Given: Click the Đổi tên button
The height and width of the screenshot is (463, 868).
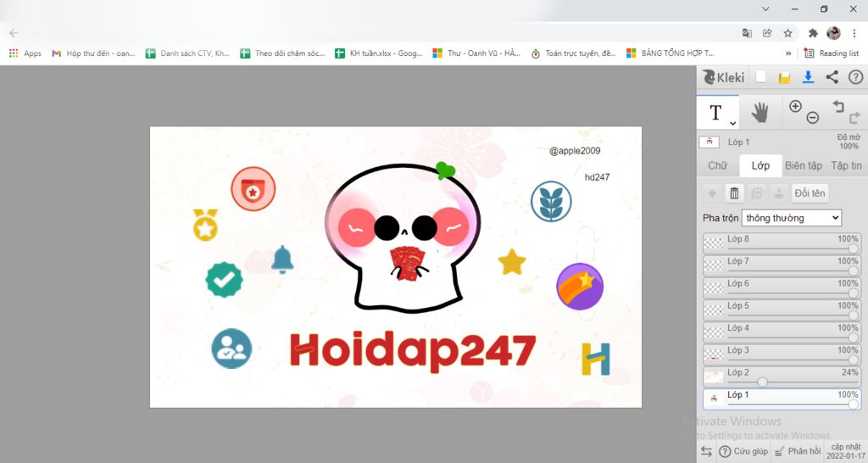Looking at the screenshot, I should (x=810, y=193).
